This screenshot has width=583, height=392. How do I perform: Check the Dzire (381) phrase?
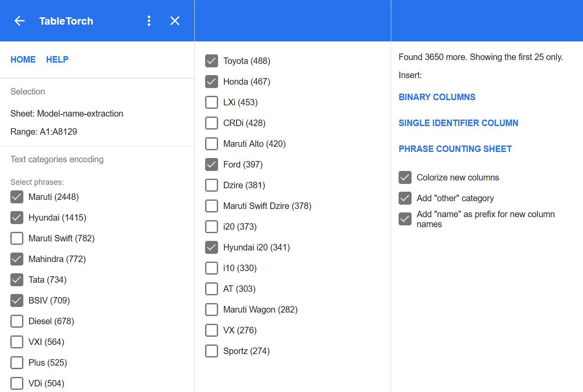coord(212,185)
